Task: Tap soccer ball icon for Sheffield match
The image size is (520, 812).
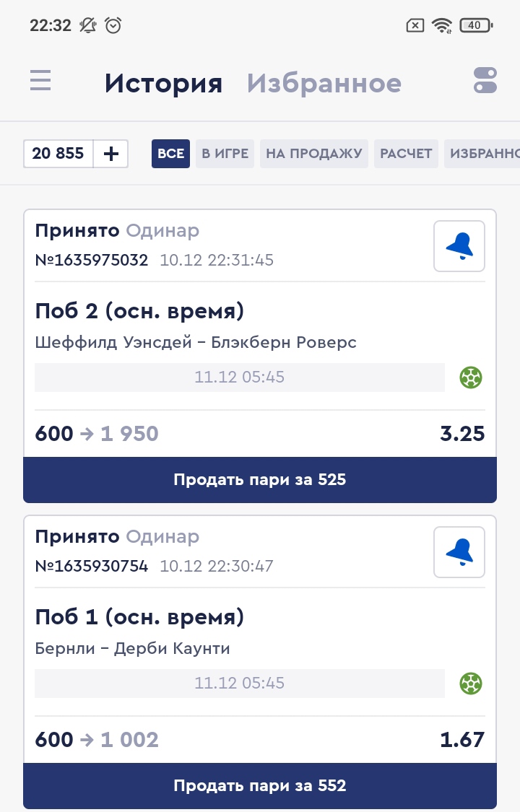Action: pyautogui.click(x=471, y=377)
